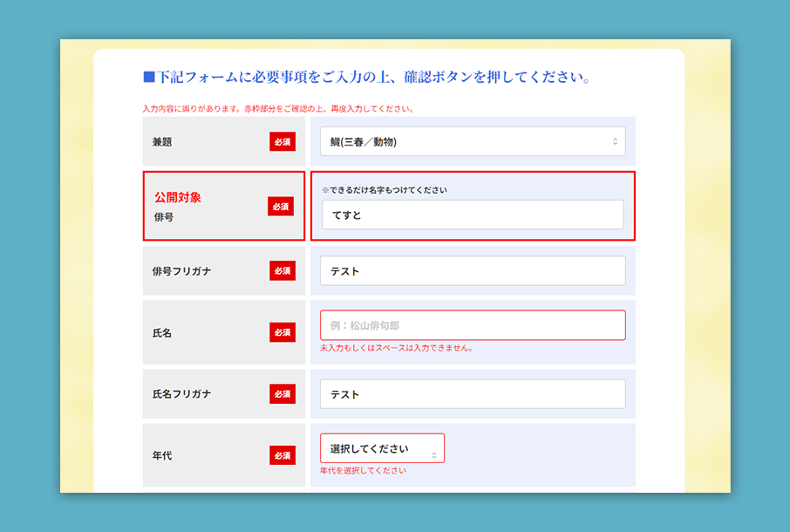Open the 兼題 dropdown showing 鰻(三春／動物)
The image size is (790, 532).
pyautogui.click(x=472, y=141)
